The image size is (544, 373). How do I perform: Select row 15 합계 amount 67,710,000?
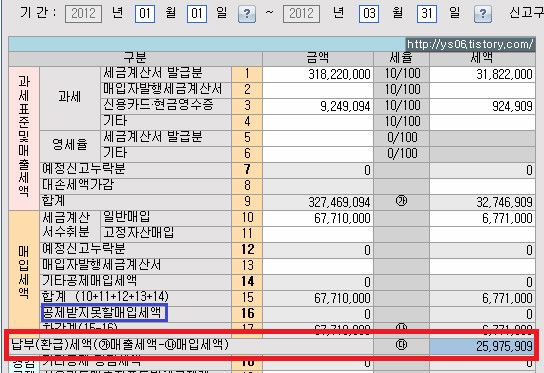(x=318, y=298)
